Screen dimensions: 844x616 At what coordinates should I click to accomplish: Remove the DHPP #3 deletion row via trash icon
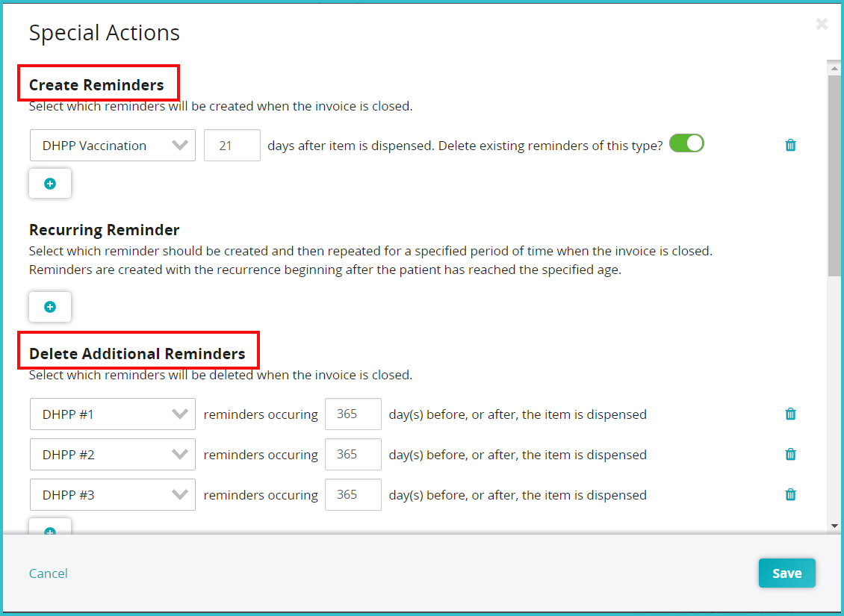[790, 494]
